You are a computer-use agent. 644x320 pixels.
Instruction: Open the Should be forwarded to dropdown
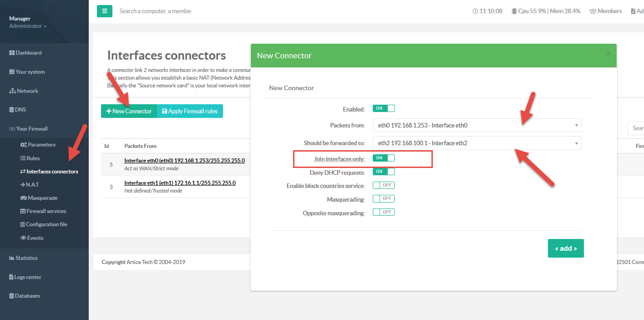[x=477, y=143]
